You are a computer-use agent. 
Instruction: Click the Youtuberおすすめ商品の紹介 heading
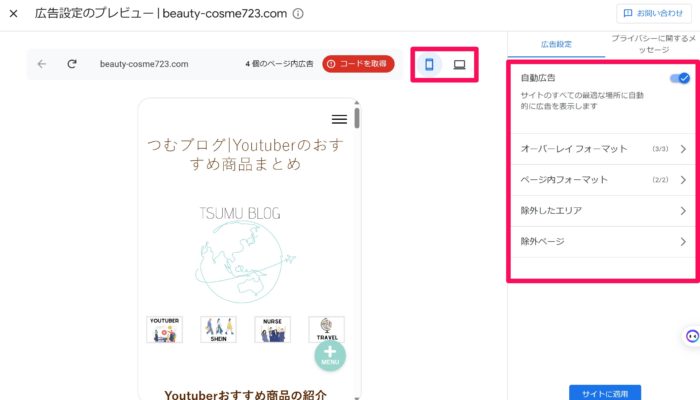coord(246,395)
